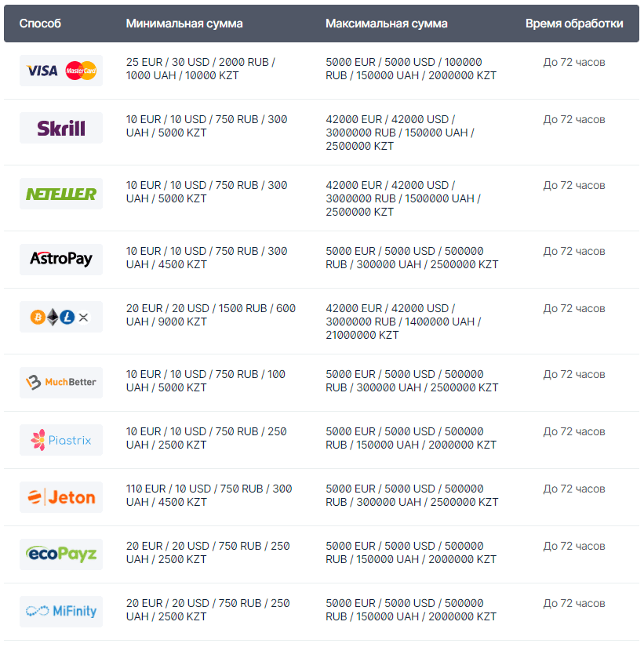
Task: Click the Минимальная сумма column header
Action: point(184,24)
